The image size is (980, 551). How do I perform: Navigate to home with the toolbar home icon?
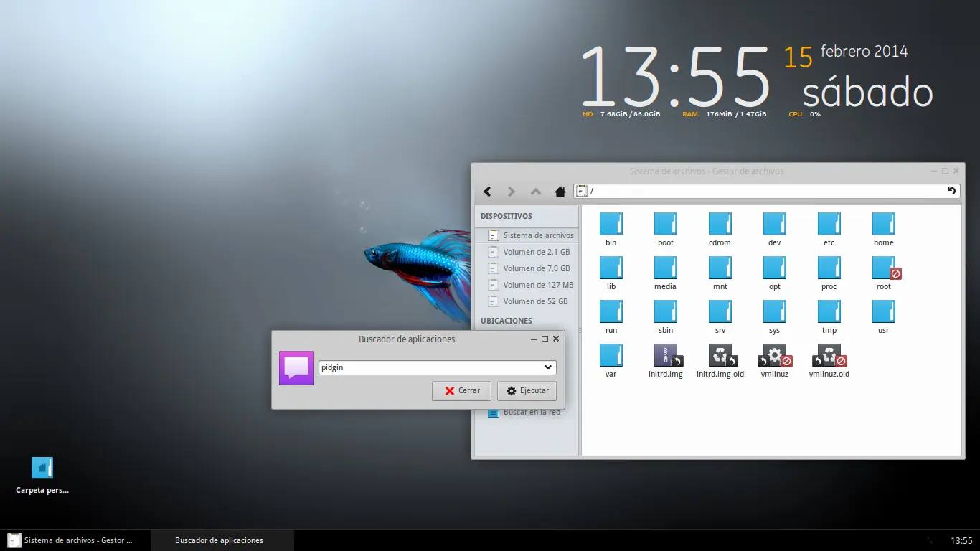click(560, 192)
